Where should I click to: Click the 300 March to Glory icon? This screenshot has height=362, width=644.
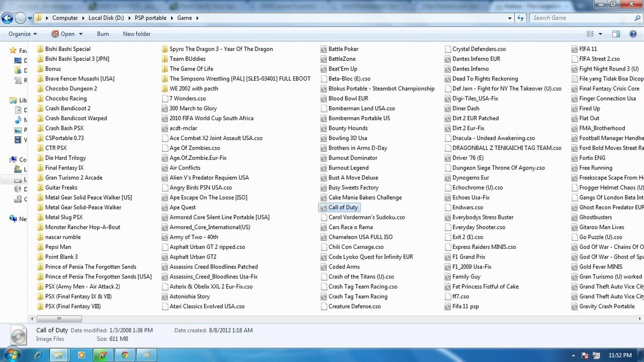pyautogui.click(x=165, y=108)
